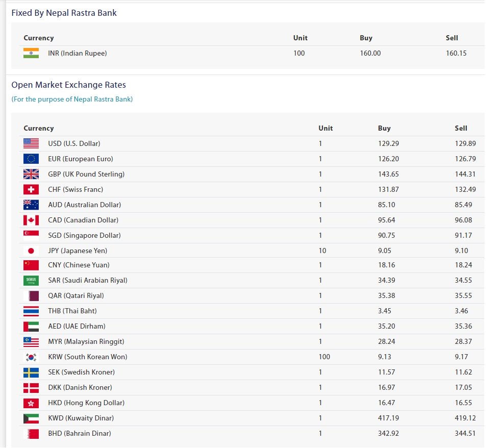
Task: Click the Canadian flag beside CAD
Action: coord(31,220)
